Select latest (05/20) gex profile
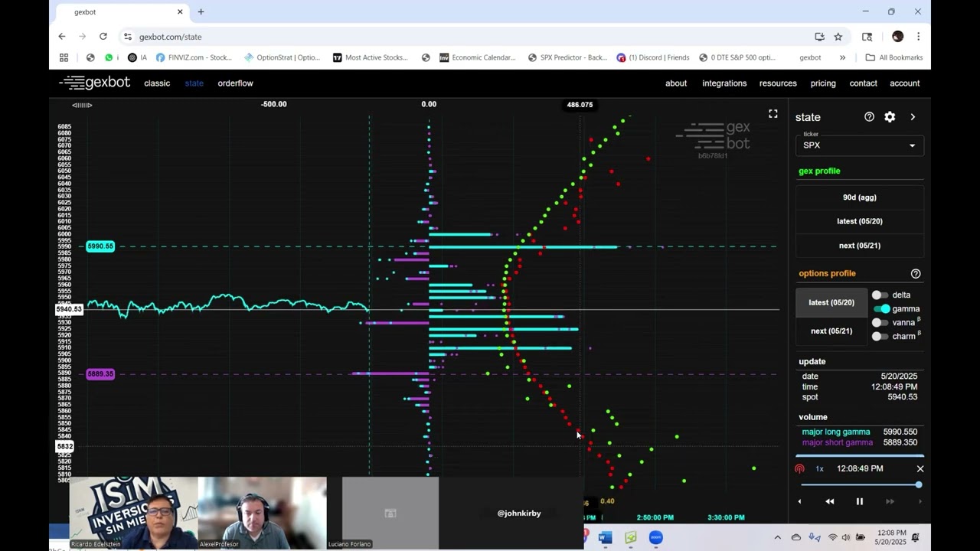 coord(860,221)
